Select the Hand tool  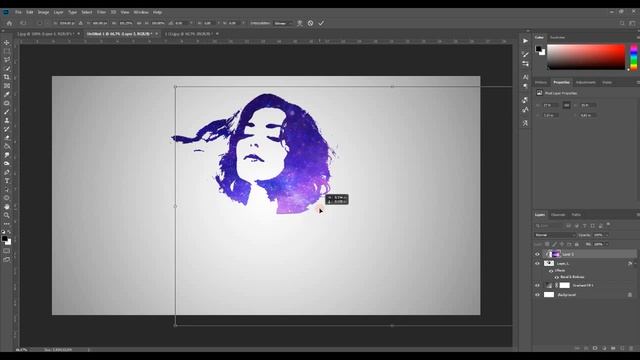point(7,207)
